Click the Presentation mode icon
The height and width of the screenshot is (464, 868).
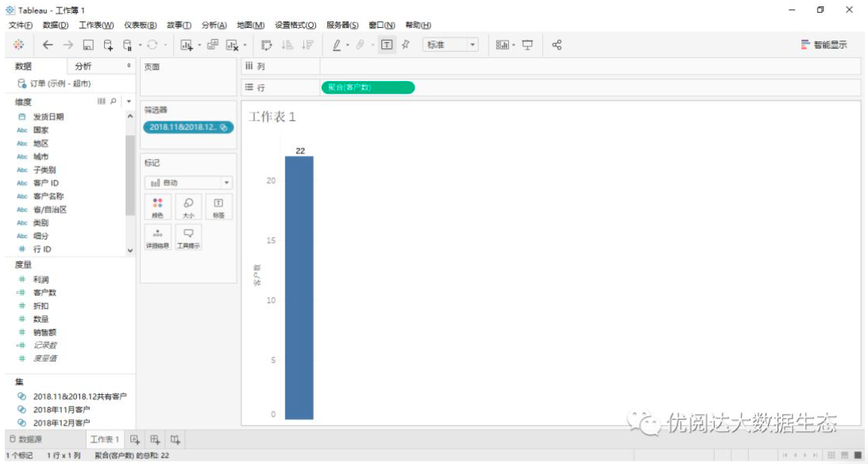[x=527, y=45]
